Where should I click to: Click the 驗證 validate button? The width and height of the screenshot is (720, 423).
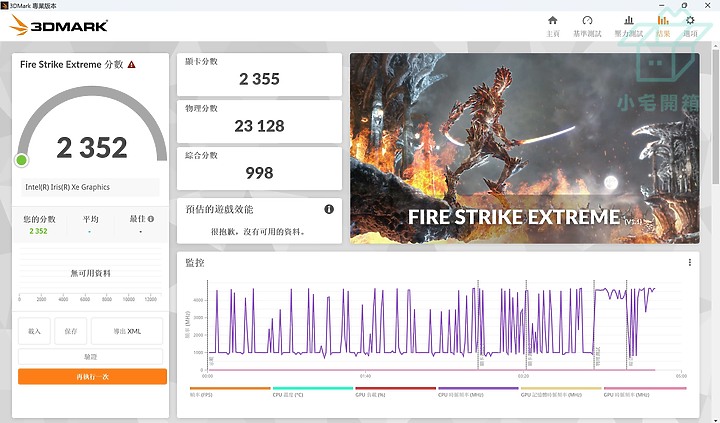pyautogui.click(x=90, y=356)
